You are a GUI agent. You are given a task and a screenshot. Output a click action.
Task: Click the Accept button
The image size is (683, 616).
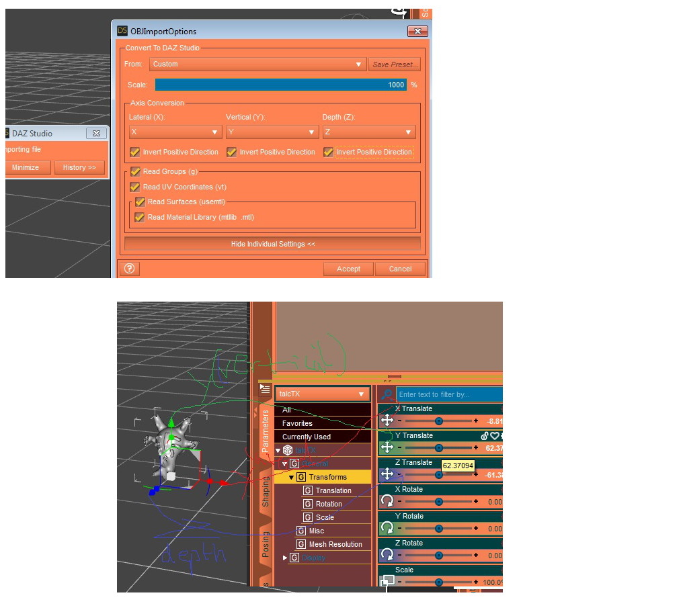pos(348,269)
